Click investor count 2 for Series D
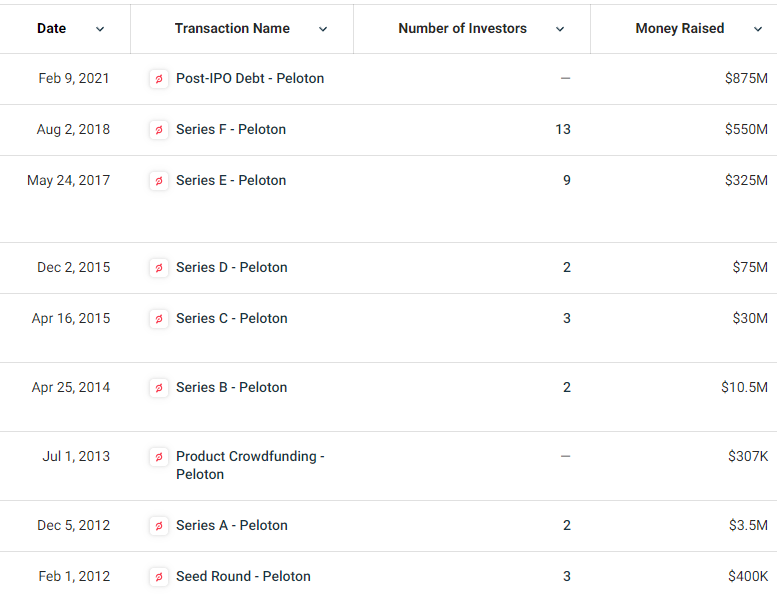This screenshot has width=777, height=597. click(567, 268)
